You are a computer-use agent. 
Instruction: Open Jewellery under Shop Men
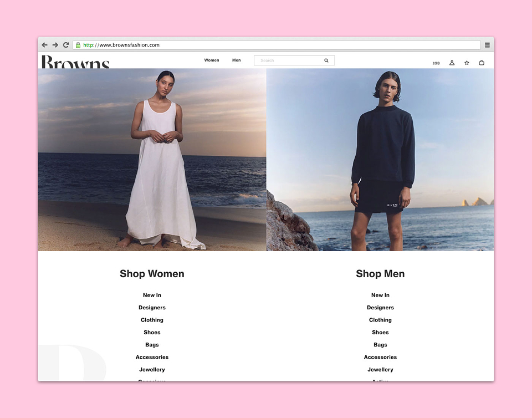pos(380,369)
